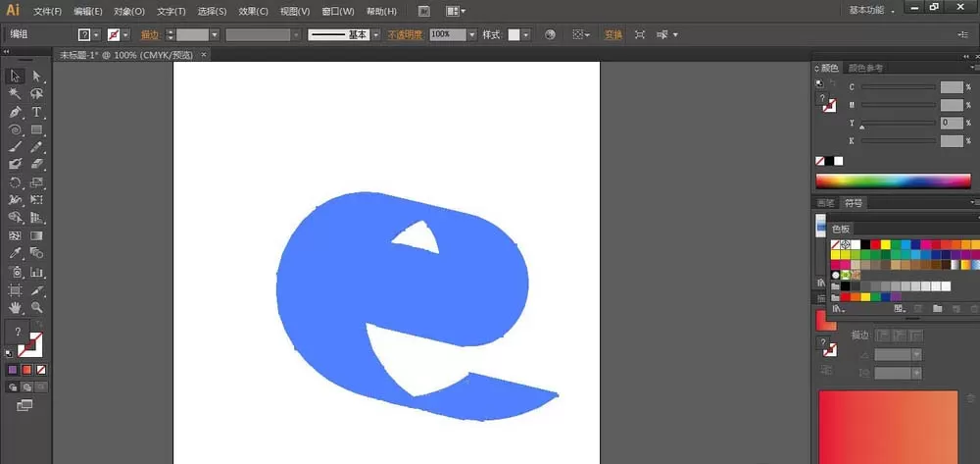980x464 pixels.
Task: Select the Free Transform tool
Action: point(37,200)
